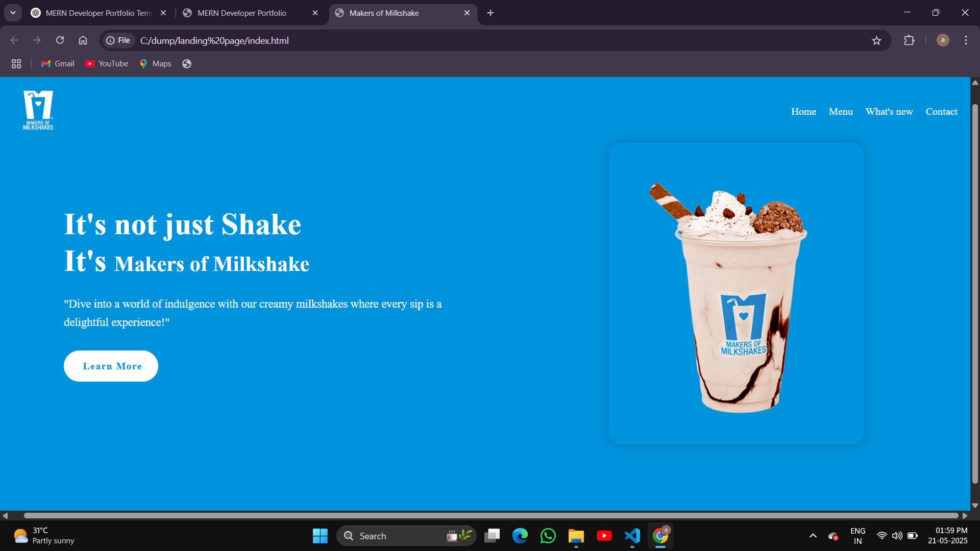
Task: Show hidden system tray icons
Action: coord(813,536)
